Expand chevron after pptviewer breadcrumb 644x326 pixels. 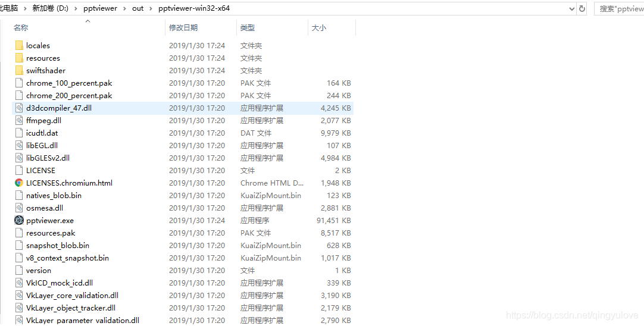click(x=124, y=8)
